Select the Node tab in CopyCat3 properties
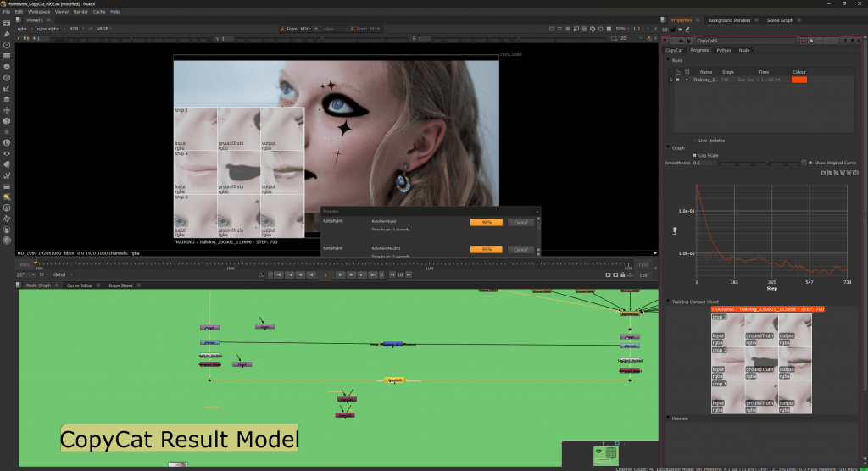Viewport: 868px width, 471px height. [x=744, y=50]
